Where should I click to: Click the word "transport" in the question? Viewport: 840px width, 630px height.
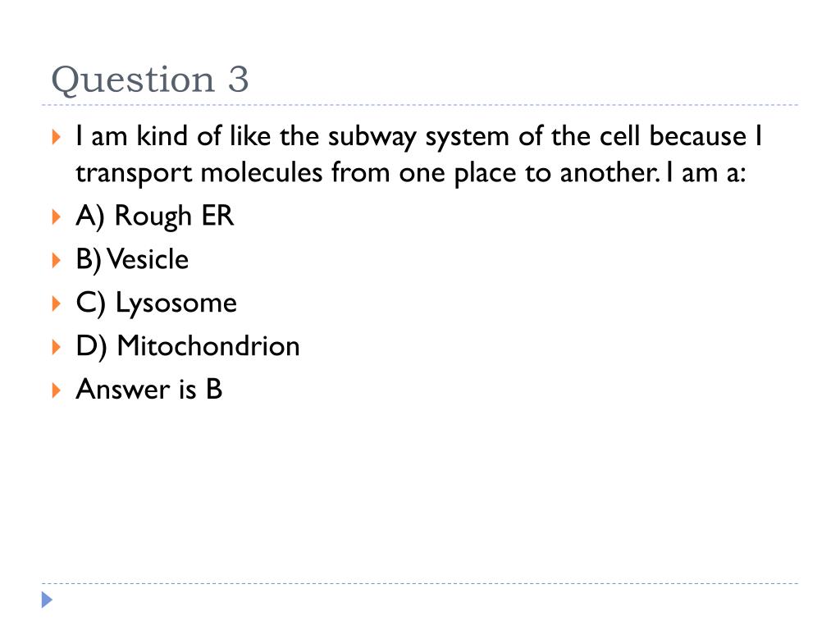click(x=133, y=174)
